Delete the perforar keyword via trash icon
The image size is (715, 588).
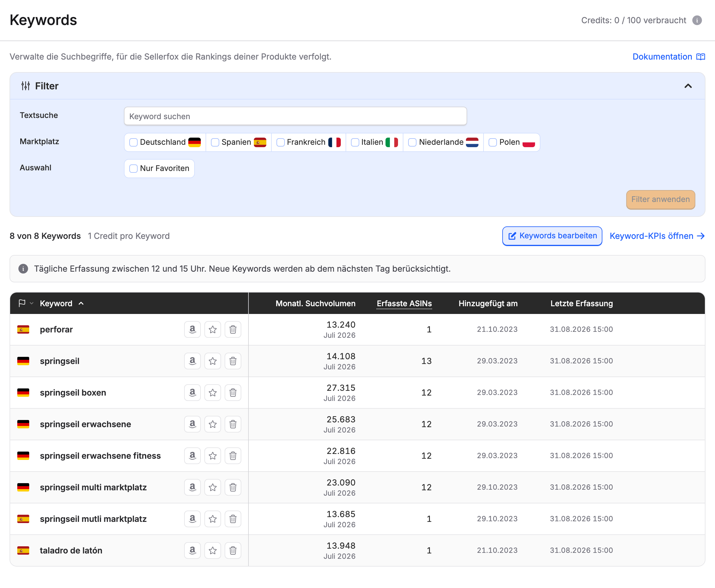[233, 329]
